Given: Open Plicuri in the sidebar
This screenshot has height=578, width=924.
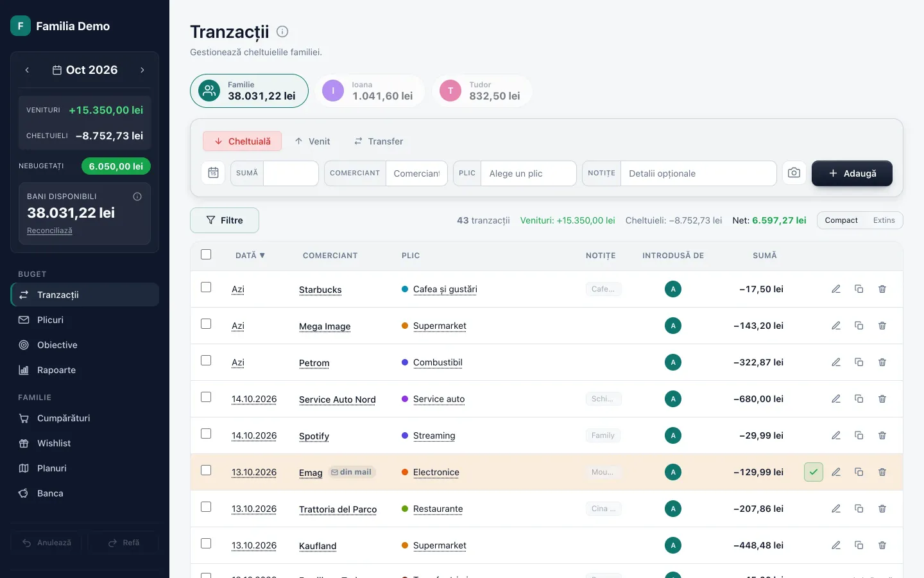Looking at the screenshot, I should [85, 320].
